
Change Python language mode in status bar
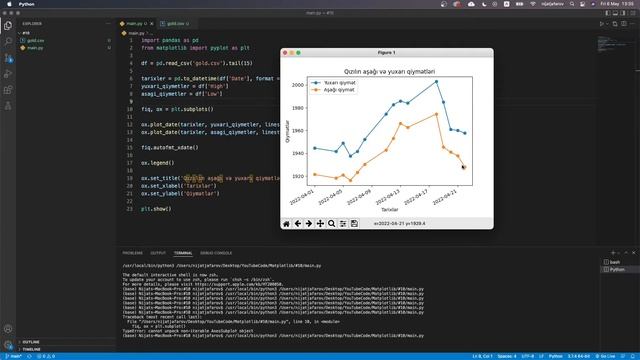555,356
